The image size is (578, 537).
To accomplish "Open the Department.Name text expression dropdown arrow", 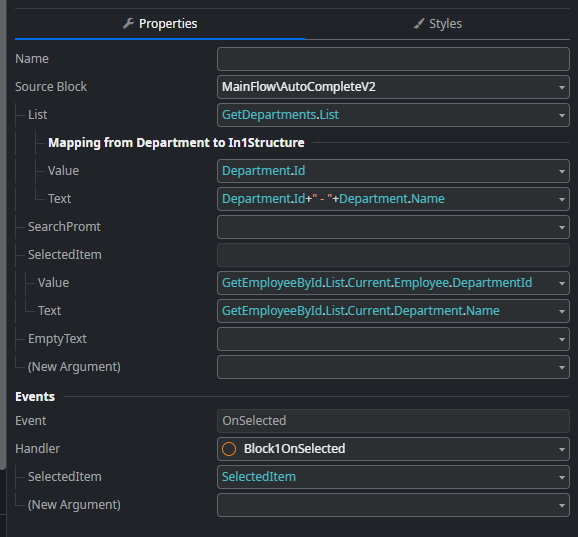I will pos(562,199).
